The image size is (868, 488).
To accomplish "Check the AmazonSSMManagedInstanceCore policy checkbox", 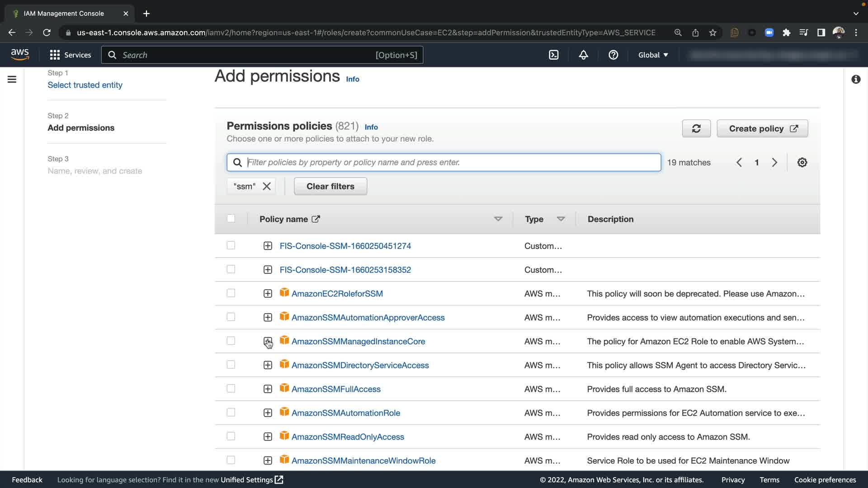I will [231, 341].
